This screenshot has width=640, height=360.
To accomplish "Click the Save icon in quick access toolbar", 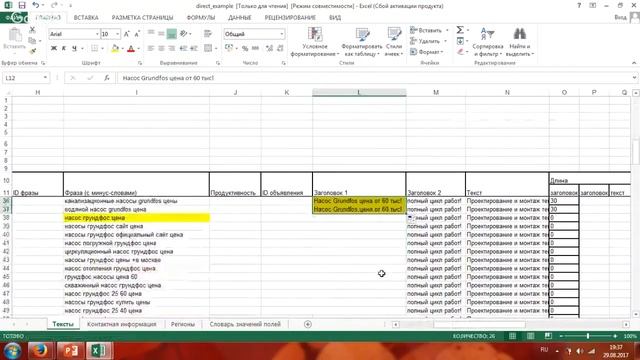I will click(22, 6).
